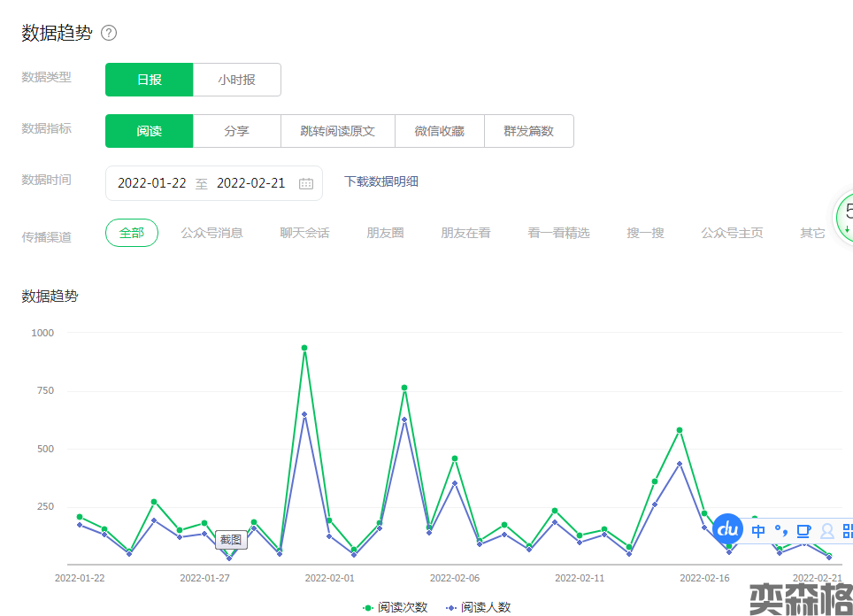
Task: Toggle the 中 Chinese/English input mode icon
Action: click(x=758, y=531)
